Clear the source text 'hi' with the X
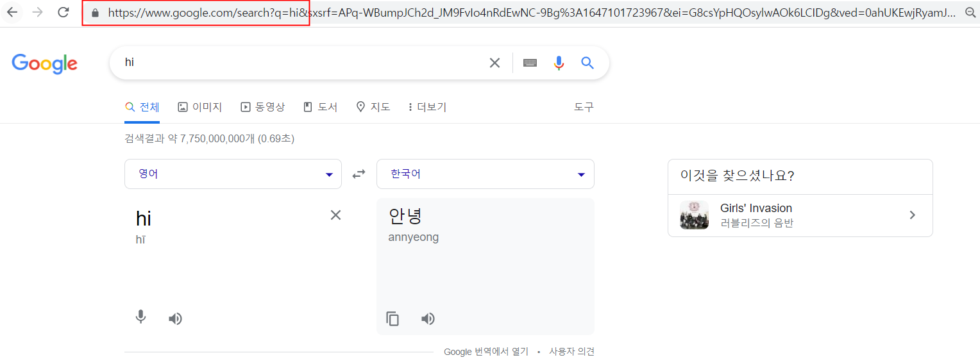This screenshot has height=362, width=980. [x=335, y=215]
